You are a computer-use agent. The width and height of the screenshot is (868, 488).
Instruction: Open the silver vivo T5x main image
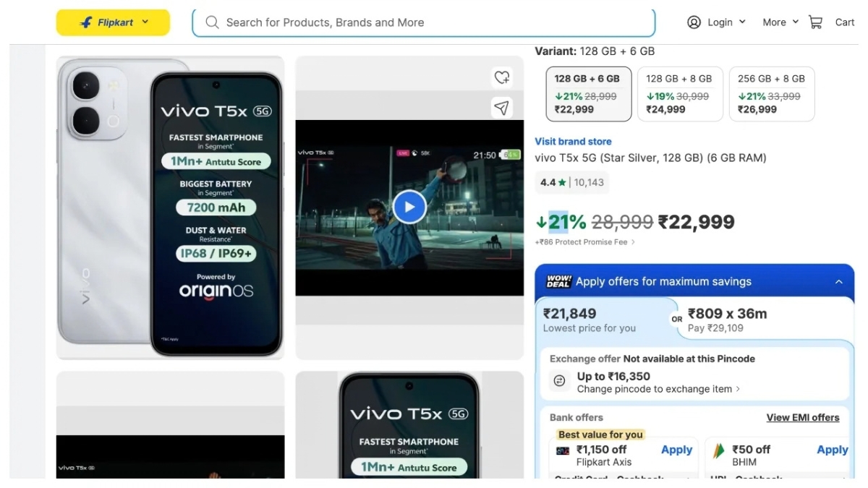[x=171, y=207]
